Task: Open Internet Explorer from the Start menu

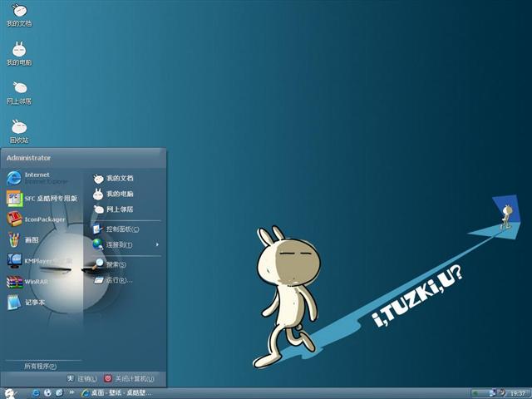Action: coord(37,177)
